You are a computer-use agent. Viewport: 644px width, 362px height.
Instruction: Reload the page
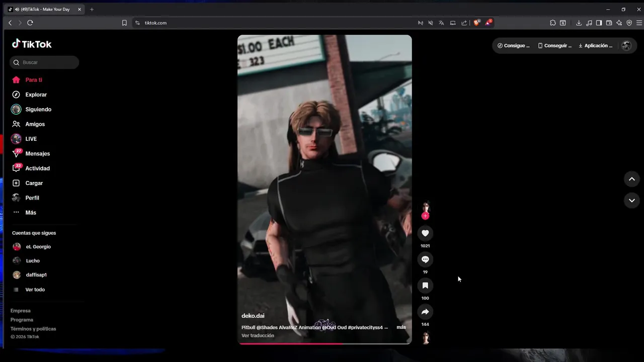click(30, 23)
